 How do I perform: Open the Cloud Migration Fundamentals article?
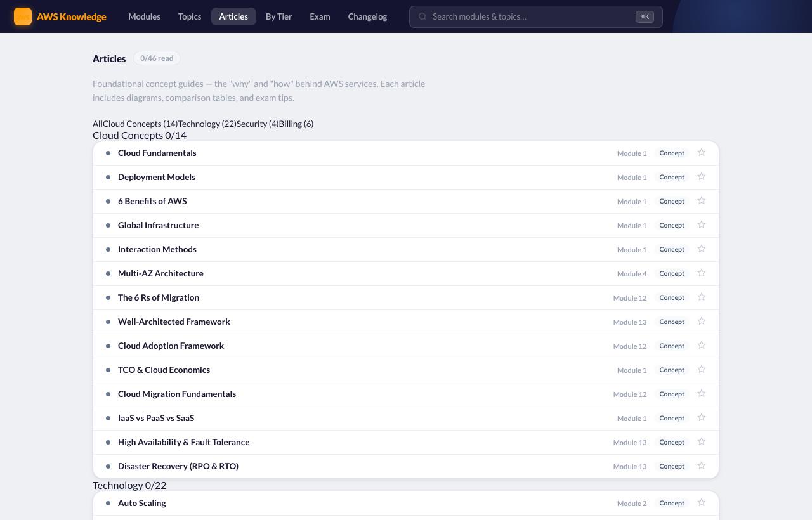[406, 394]
